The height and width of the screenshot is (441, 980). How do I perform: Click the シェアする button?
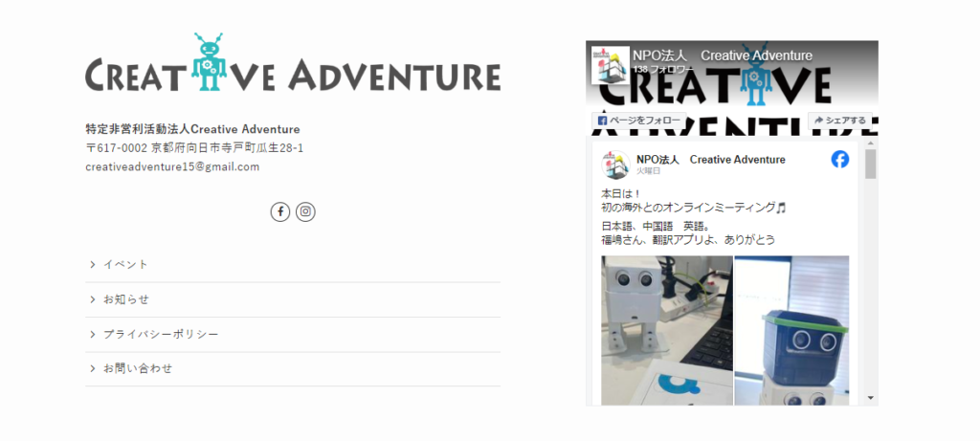[840, 121]
